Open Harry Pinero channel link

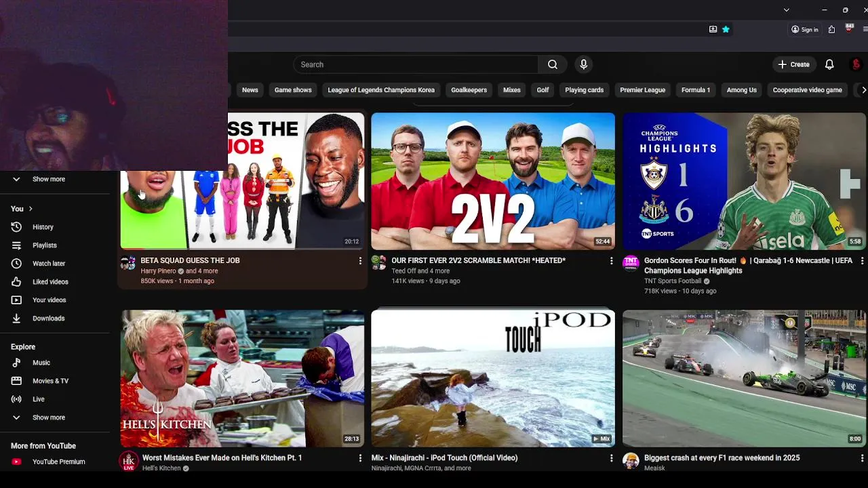[x=158, y=271]
